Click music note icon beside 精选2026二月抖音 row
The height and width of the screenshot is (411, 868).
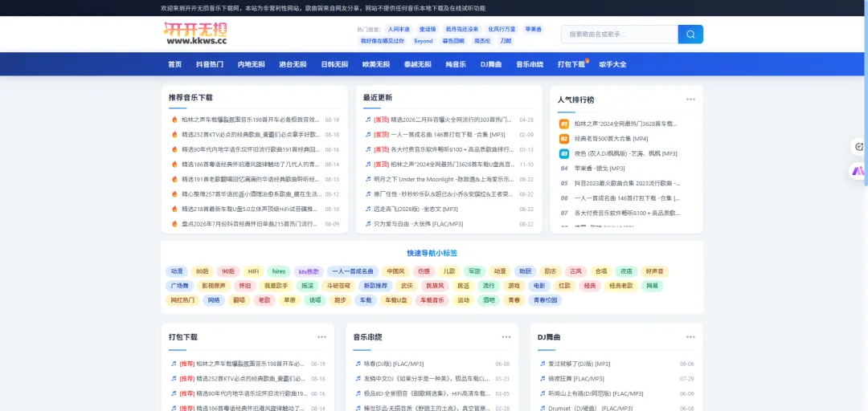(368, 120)
